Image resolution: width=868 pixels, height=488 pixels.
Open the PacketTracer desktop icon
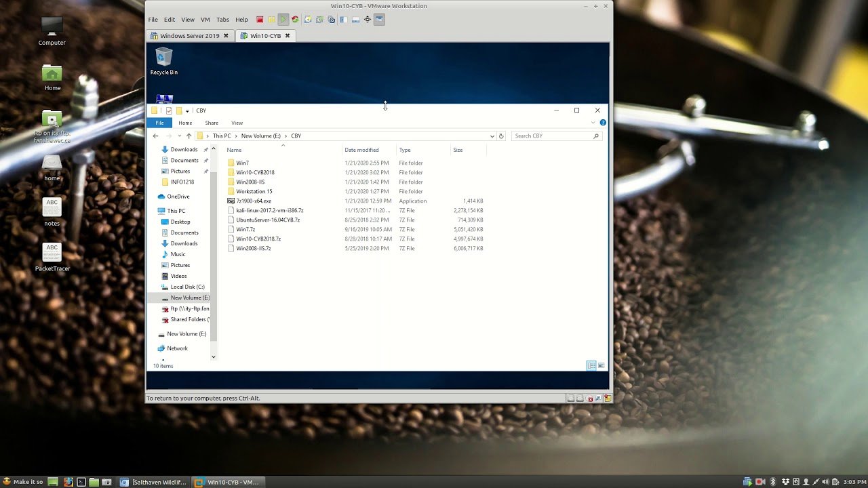coord(52,258)
